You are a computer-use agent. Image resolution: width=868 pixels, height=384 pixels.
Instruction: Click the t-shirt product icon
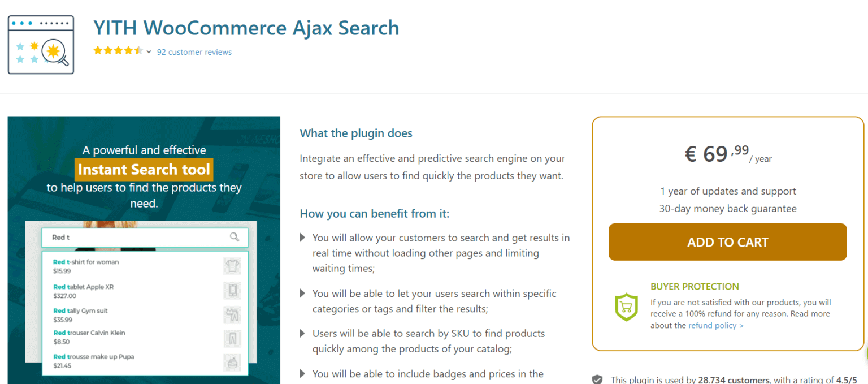pos(232,266)
